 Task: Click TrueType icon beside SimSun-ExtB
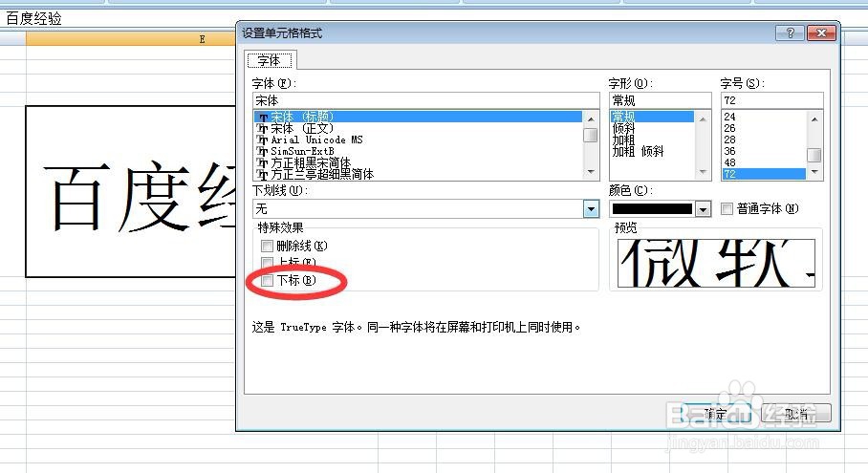click(x=262, y=151)
